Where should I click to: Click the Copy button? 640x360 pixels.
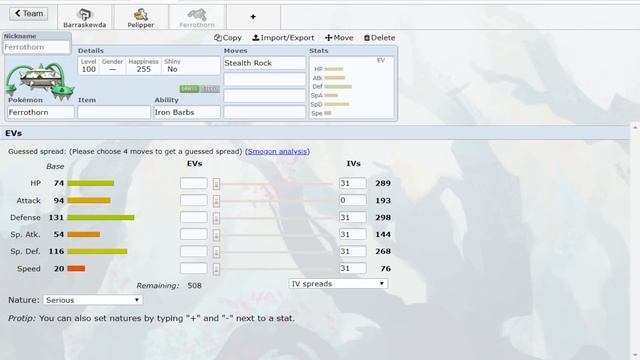(x=228, y=38)
